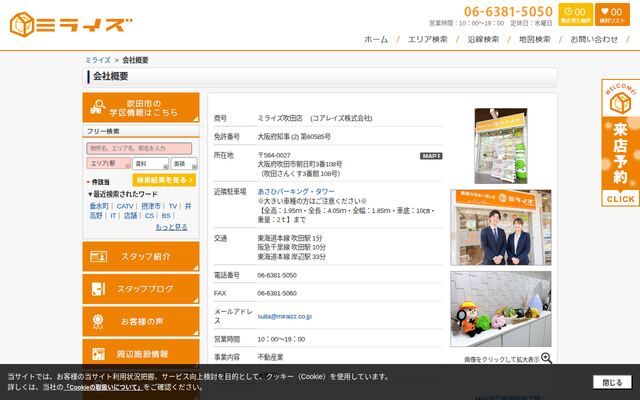Image resolution: width=640 pixels, height=400 pixels.
Task: Click the 来店予約 welcome box icon
Action: tap(620, 103)
